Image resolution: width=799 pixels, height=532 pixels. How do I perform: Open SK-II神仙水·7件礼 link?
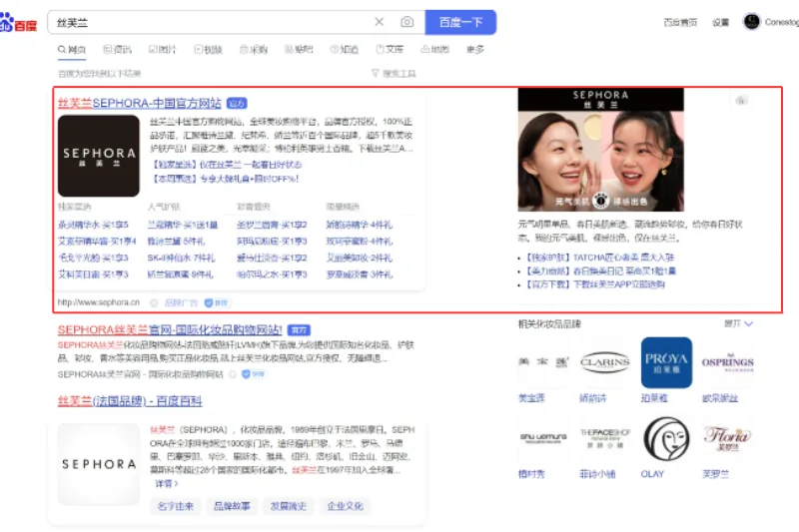pyautogui.click(x=181, y=258)
